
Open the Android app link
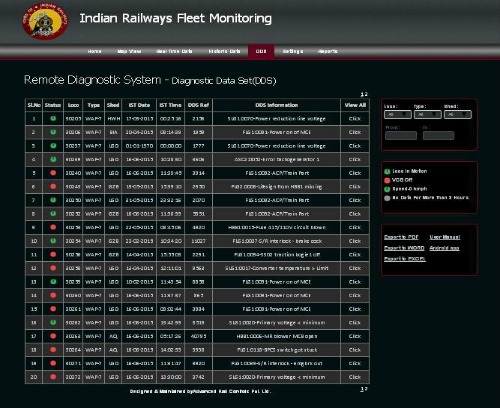click(x=444, y=248)
